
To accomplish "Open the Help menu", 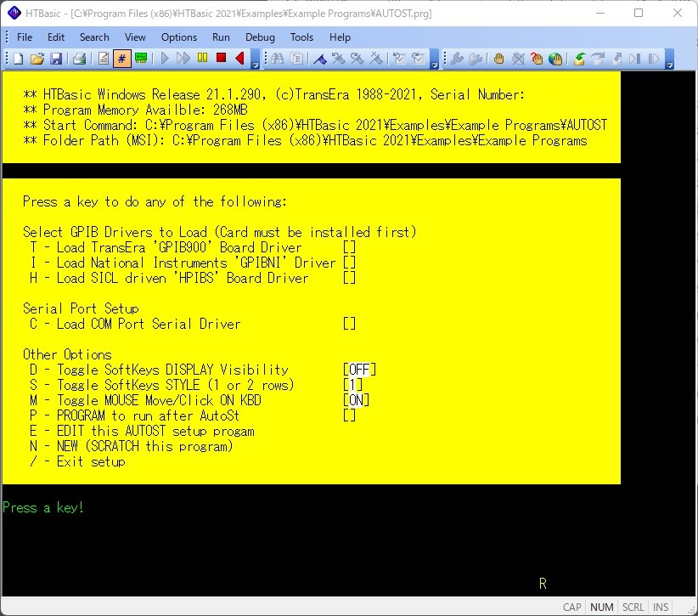I will point(341,37).
